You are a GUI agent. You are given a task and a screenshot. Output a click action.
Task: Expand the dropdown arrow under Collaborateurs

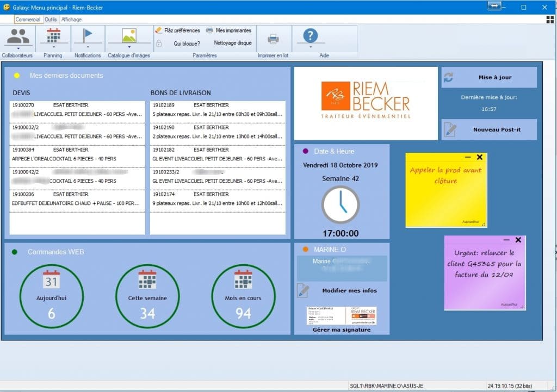tap(18, 47)
